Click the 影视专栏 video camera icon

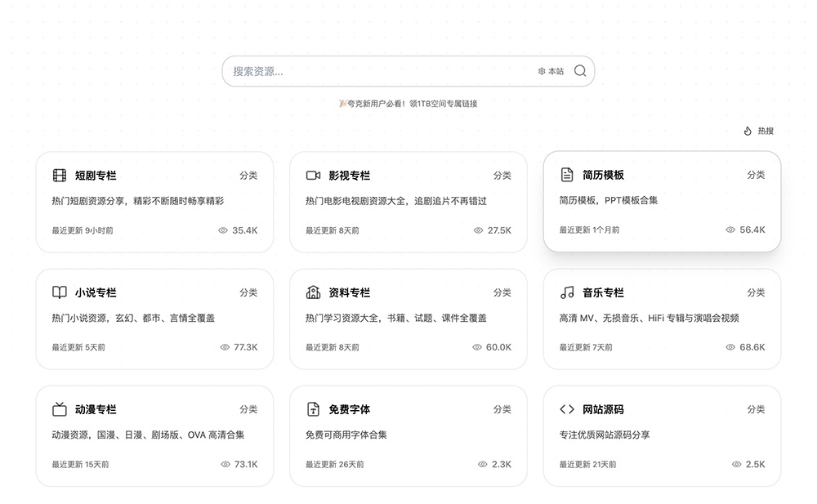(314, 174)
